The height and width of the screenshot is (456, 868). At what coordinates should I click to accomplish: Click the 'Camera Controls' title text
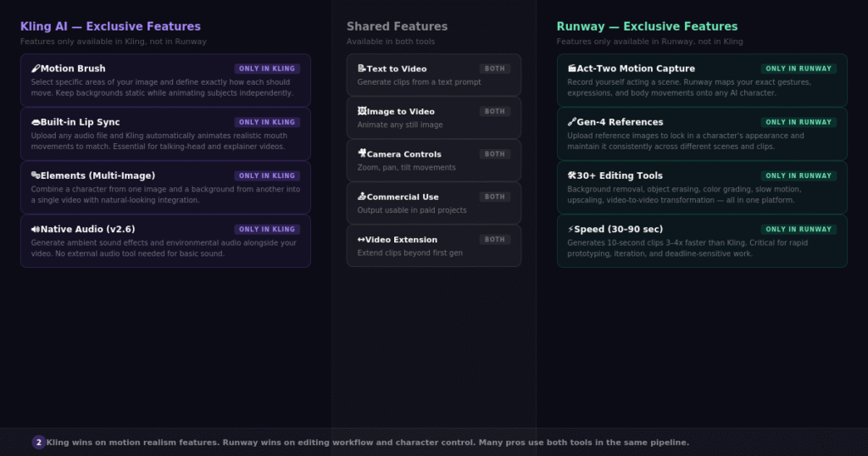[404, 154]
